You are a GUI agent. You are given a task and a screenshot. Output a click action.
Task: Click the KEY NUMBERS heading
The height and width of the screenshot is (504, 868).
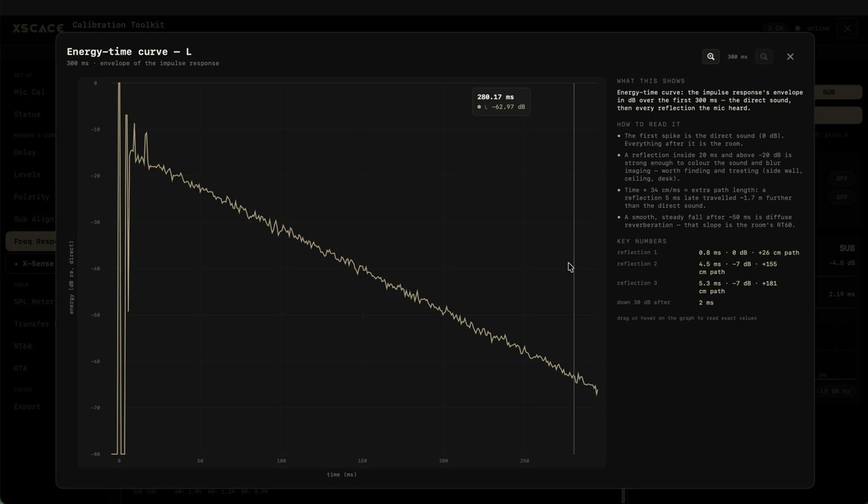pos(642,241)
